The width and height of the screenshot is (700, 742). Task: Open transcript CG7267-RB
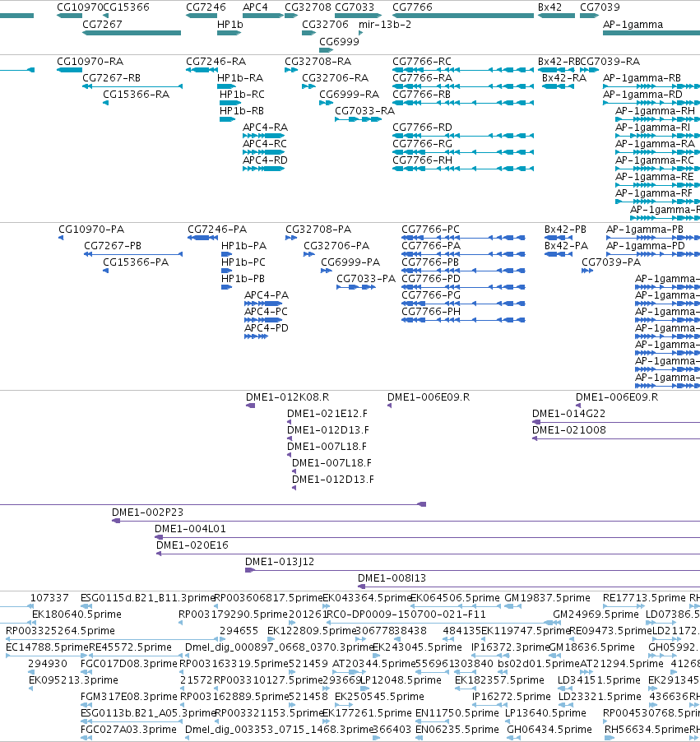tap(111, 78)
